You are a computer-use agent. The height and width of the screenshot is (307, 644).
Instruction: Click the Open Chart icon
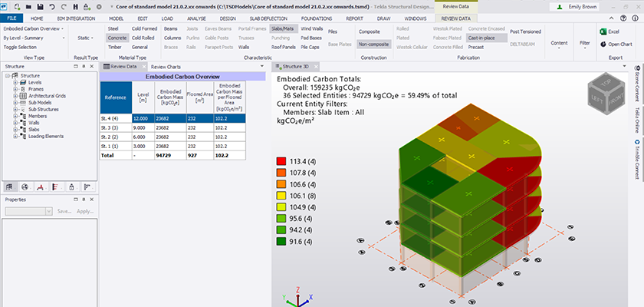[x=604, y=45]
